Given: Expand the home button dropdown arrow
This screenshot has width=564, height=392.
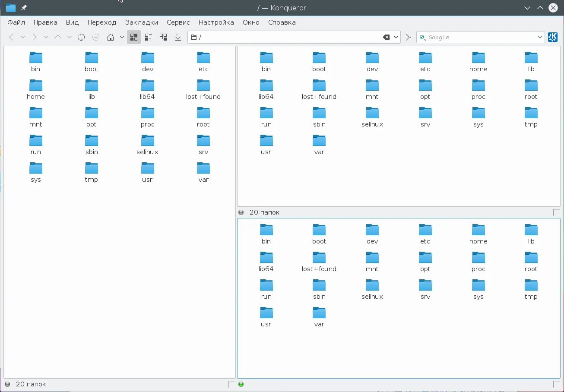Looking at the screenshot, I should click(x=122, y=37).
